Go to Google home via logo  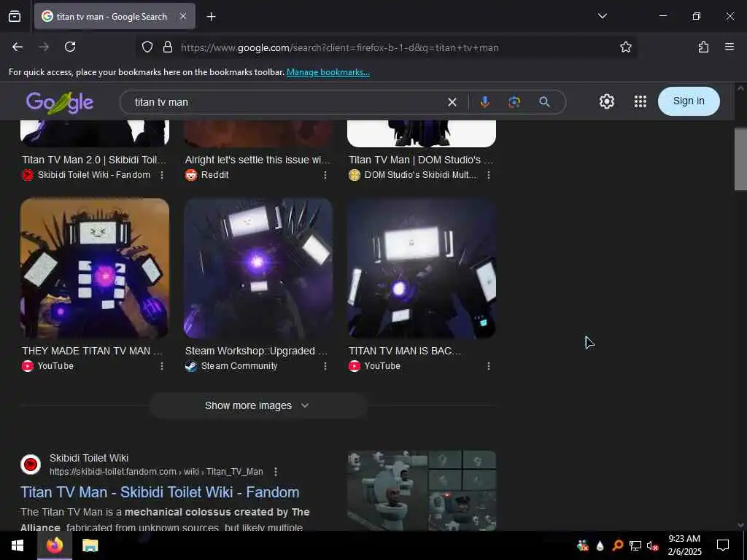click(x=60, y=102)
